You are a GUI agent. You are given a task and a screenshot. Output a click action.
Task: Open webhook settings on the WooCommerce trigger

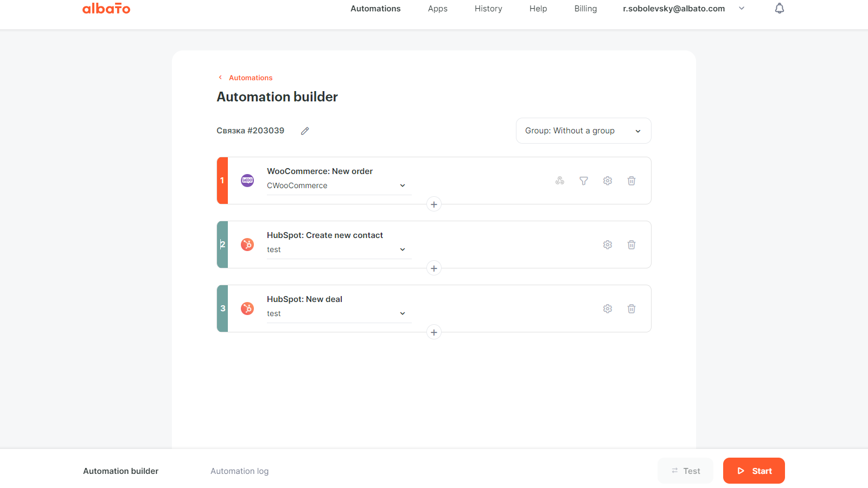(x=559, y=181)
